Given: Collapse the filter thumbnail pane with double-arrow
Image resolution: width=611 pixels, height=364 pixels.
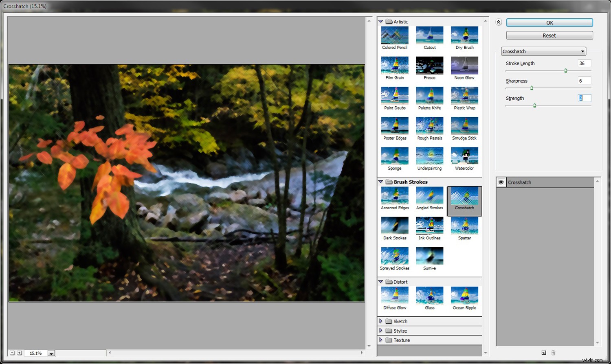Looking at the screenshot, I should tap(499, 22).
